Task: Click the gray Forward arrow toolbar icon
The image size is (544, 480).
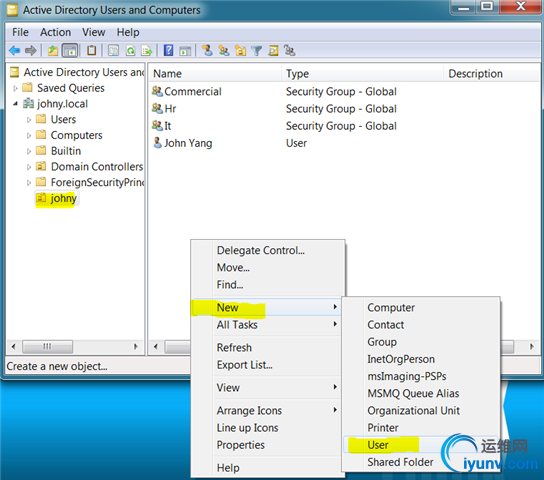Action: tap(31, 51)
